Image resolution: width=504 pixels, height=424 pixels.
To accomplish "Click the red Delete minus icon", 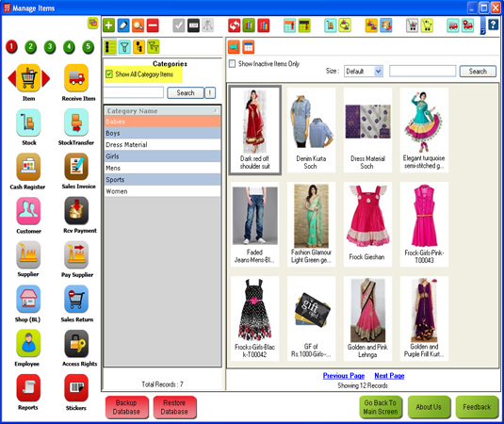I will (x=153, y=25).
